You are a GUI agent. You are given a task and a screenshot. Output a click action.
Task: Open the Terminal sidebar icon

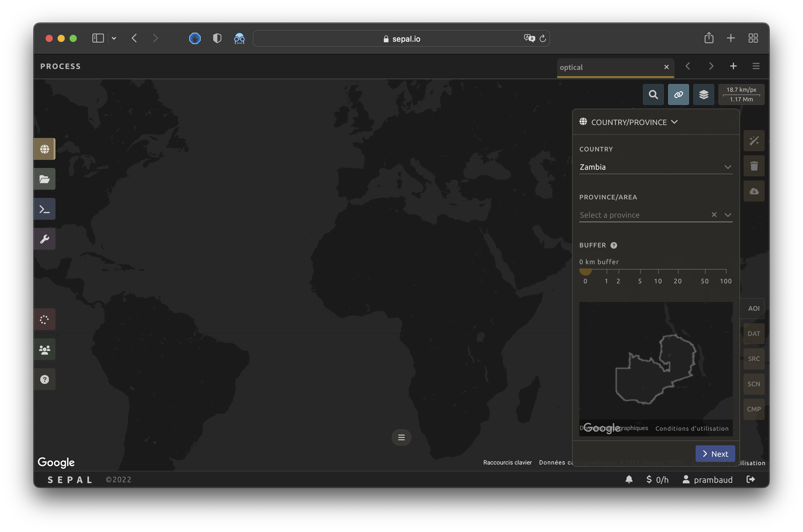44,209
